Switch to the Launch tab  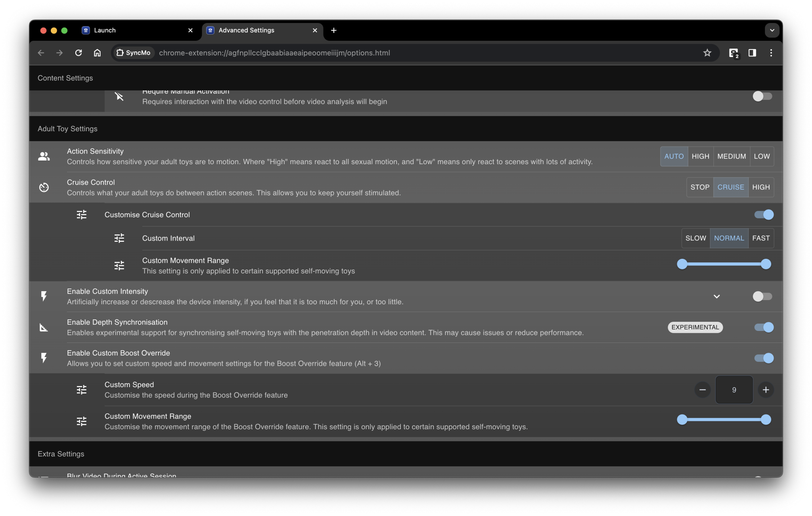click(x=105, y=30)
